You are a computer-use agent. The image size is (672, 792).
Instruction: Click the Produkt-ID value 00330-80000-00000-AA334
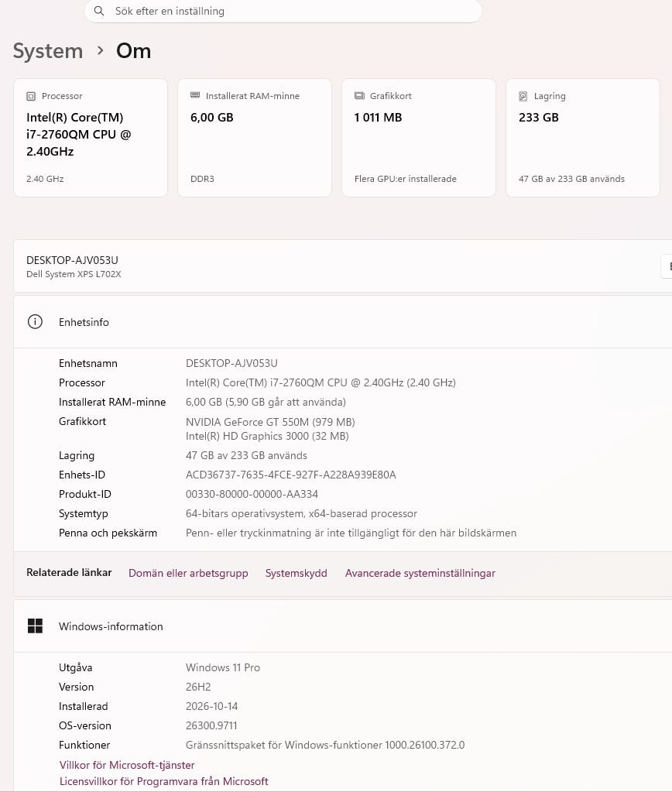click(x=252, y=494)
